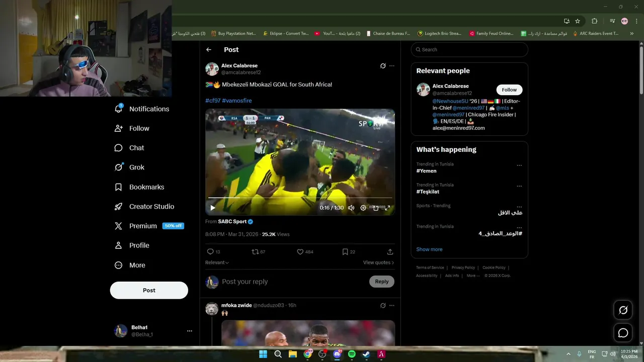Open the #cf97 hashtag link
The width and height of the screenshot is (644, 362).
click(x=213, y=101)
